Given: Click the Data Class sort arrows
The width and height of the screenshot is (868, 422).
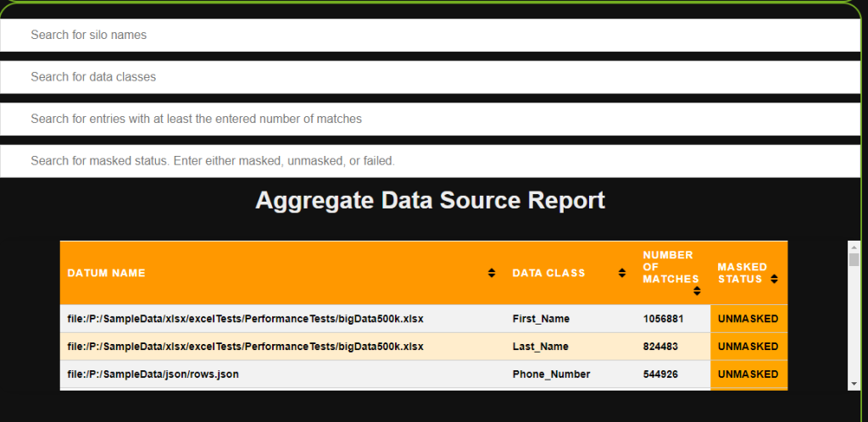Looking at the screenshot, I should pyautogui.click(x=622, y=273).
